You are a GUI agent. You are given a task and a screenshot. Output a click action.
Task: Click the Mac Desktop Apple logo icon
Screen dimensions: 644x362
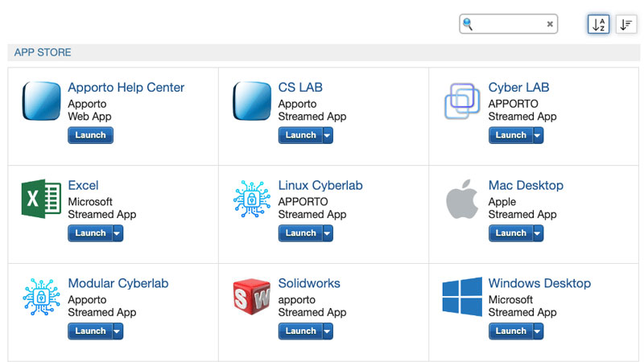pyautogui.click(x=462, y=199)
